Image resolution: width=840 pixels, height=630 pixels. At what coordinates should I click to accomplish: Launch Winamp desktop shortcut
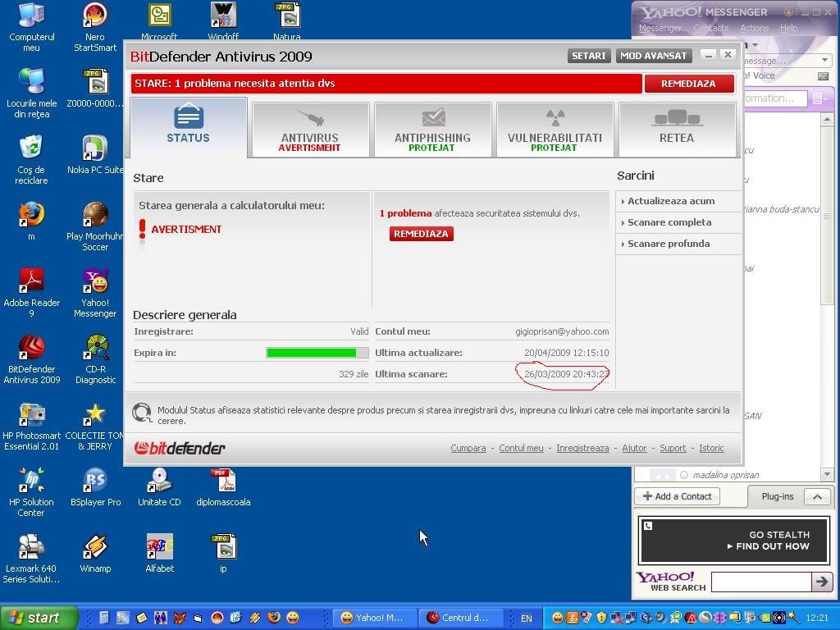pyautogui.click(x=95, y=553)
